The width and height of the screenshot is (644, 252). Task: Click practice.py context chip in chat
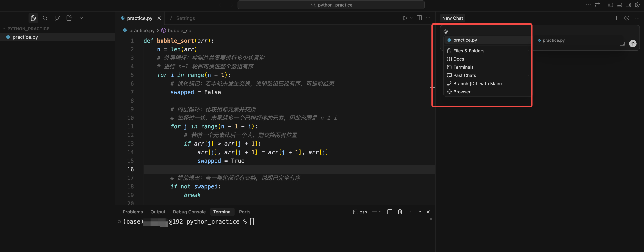pos(551,40)
